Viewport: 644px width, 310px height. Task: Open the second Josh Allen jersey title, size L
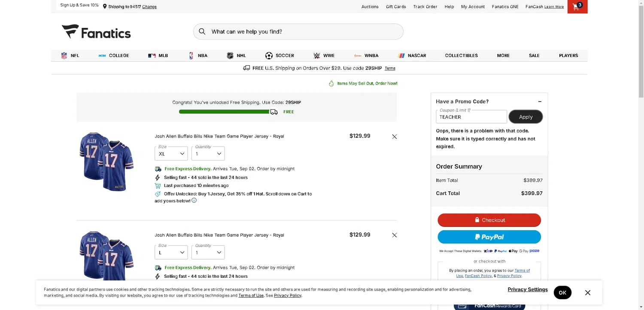point(219,235)
